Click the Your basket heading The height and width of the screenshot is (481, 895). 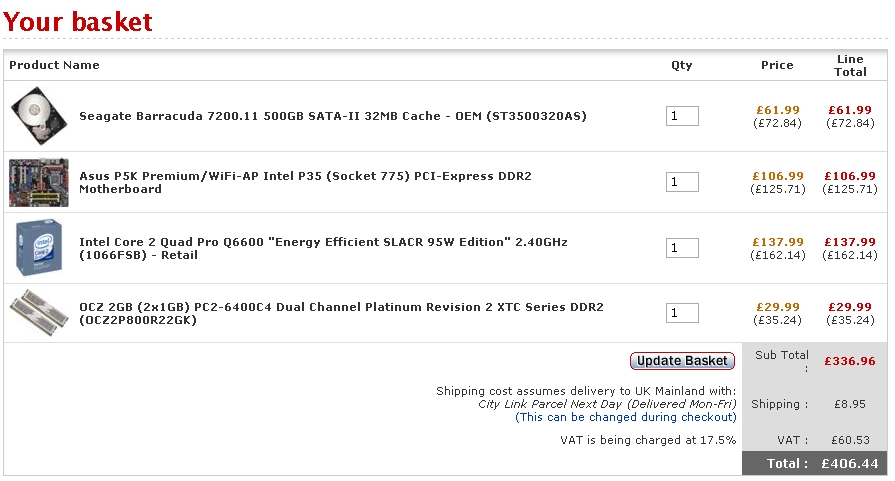tap(78, 22)
